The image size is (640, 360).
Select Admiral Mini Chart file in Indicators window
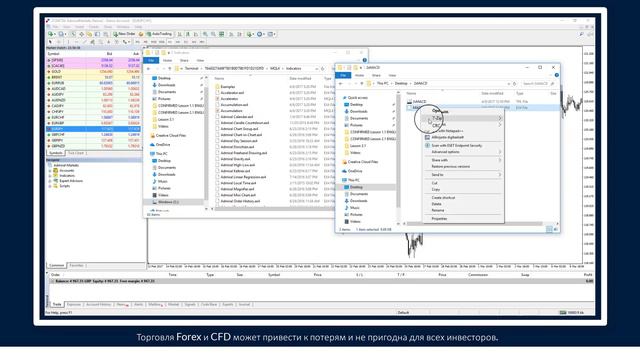coord(238,195)
